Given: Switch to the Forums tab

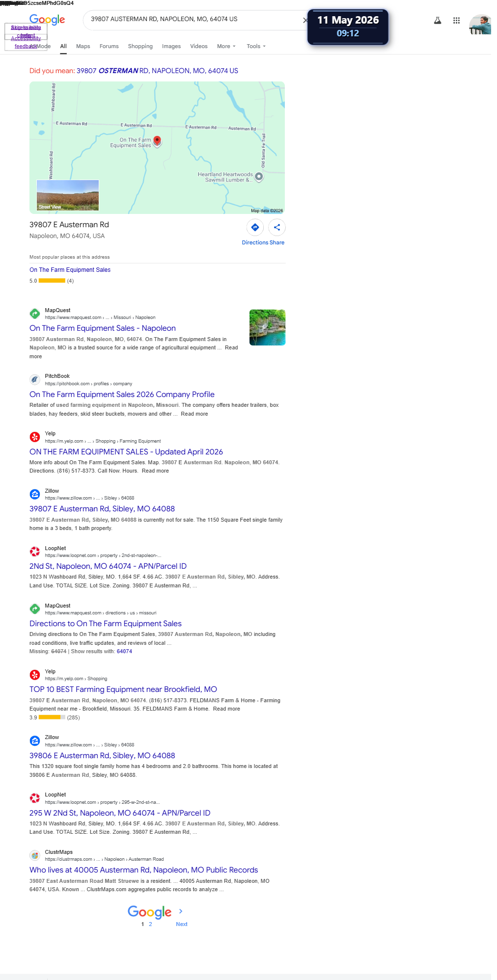Looking at the screenshot, I should point(109,46).
